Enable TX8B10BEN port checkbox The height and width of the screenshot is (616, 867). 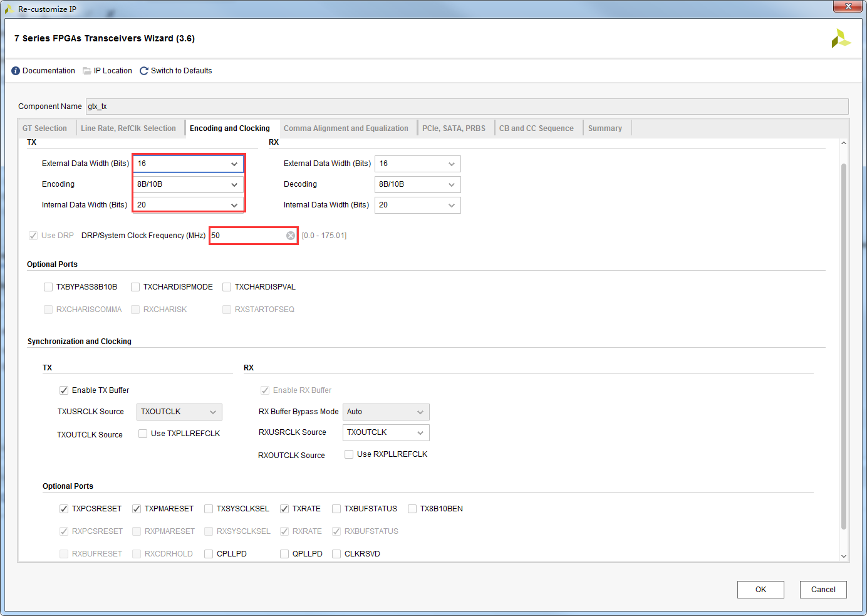[x=412, y=509]
